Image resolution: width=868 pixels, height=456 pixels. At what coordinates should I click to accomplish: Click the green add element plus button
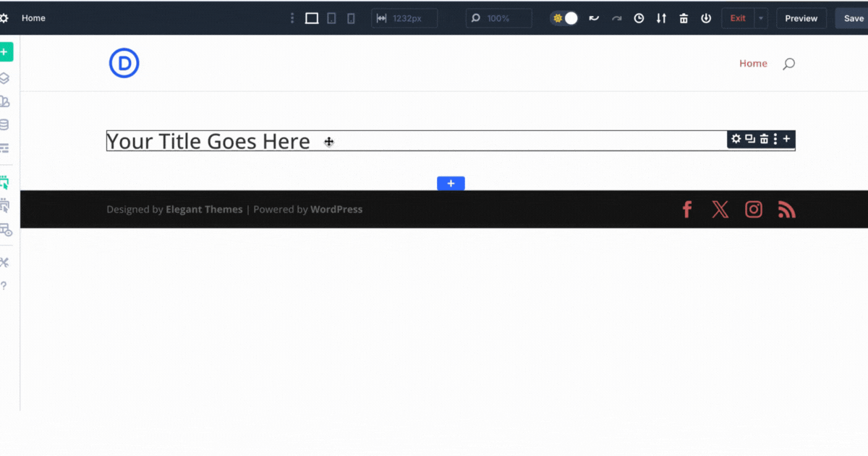4,52
